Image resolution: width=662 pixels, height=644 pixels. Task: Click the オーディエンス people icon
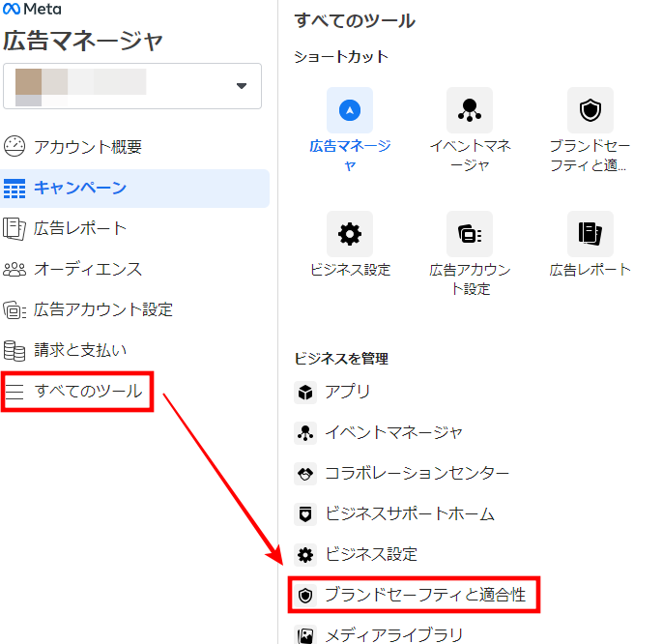[x=14, y=270]
